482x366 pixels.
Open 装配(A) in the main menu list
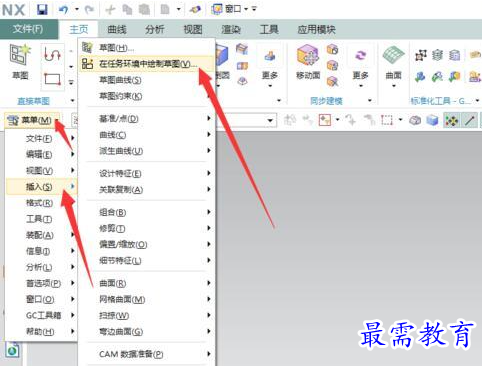[x=41, y=235]
